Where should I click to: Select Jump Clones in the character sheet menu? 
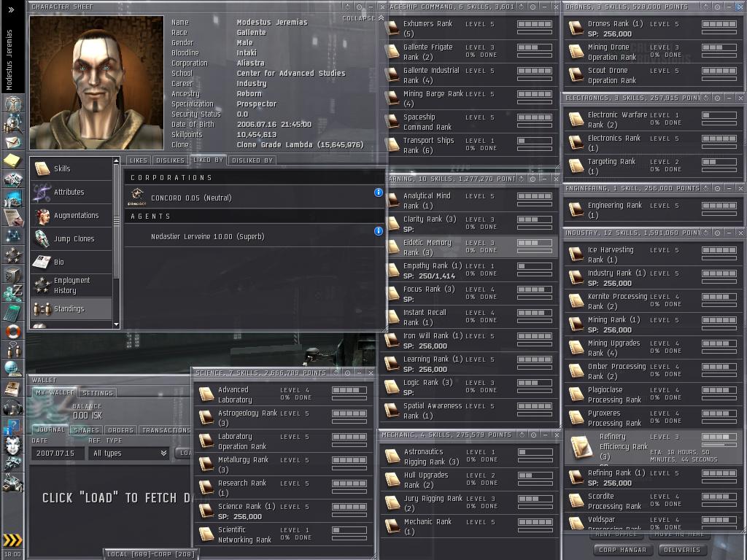point(71,238)
